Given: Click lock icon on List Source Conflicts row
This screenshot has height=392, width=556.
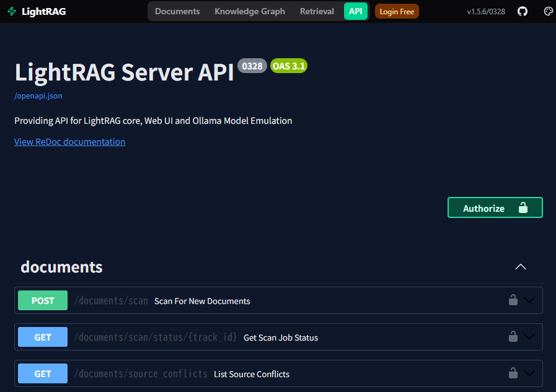Looking at the screenshot, I should coord(513,373).
